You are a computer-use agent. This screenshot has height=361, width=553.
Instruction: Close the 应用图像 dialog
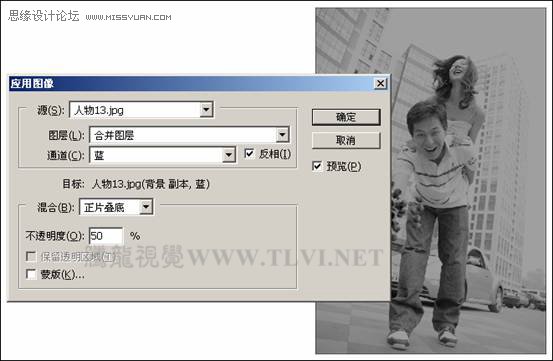[380, 84]
